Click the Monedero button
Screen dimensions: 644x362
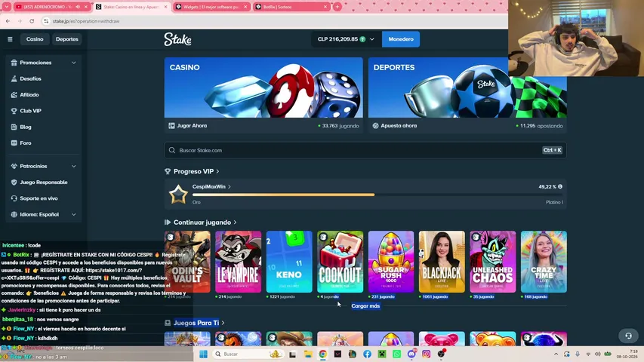point(401,39)
